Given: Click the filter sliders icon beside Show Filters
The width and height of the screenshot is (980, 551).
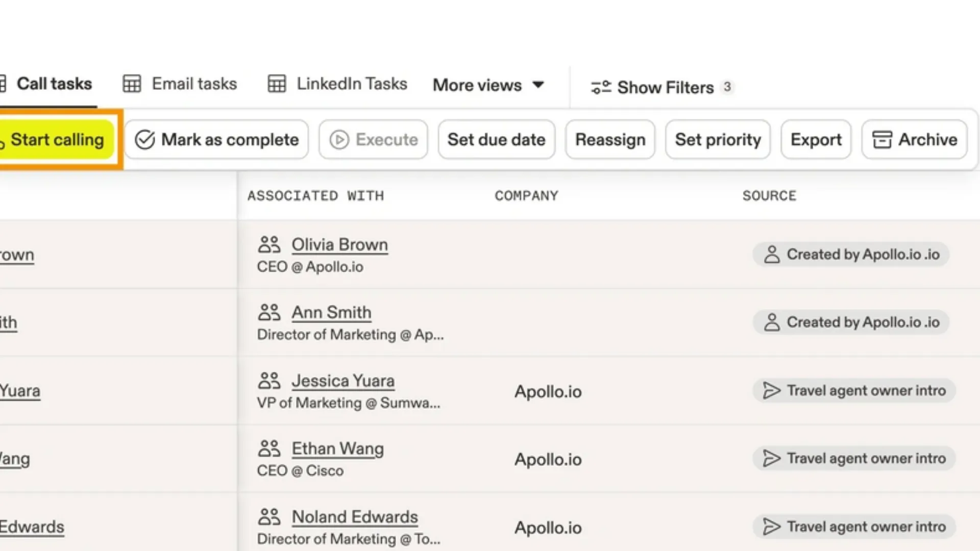Looking at the screenshot, I should click(601, 87).
